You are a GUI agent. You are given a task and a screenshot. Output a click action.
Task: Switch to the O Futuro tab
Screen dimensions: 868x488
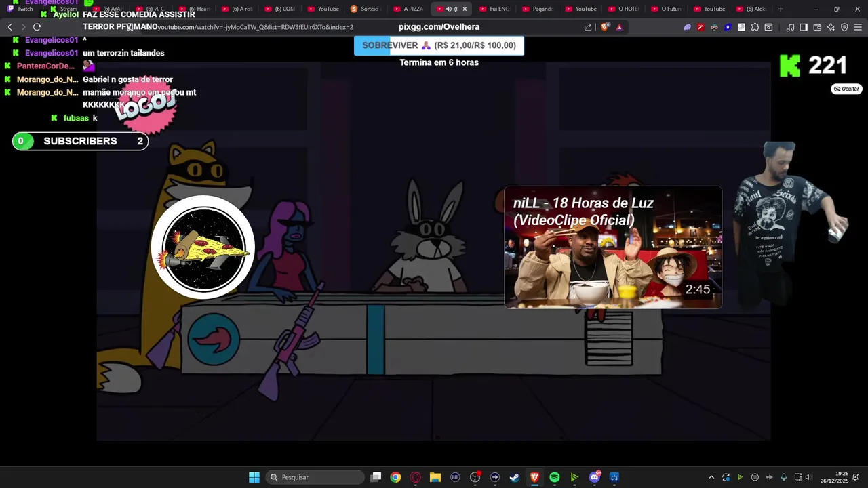click(666, 9)
